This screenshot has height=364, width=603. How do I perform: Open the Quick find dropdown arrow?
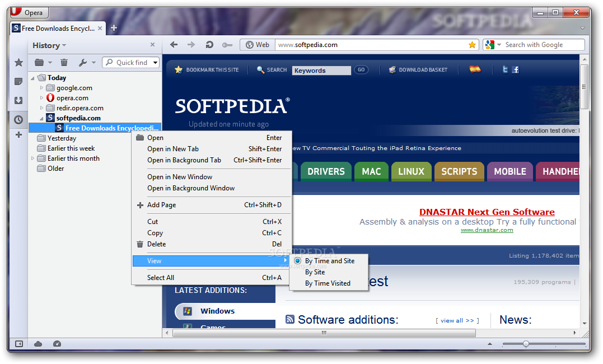point(155,62)
